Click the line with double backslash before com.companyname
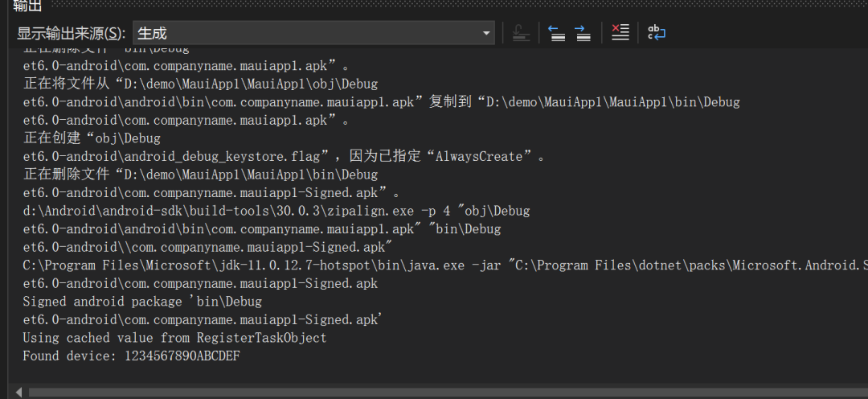Image resolution: width=868 pixels, height=399 pixels. click(207, 247)
